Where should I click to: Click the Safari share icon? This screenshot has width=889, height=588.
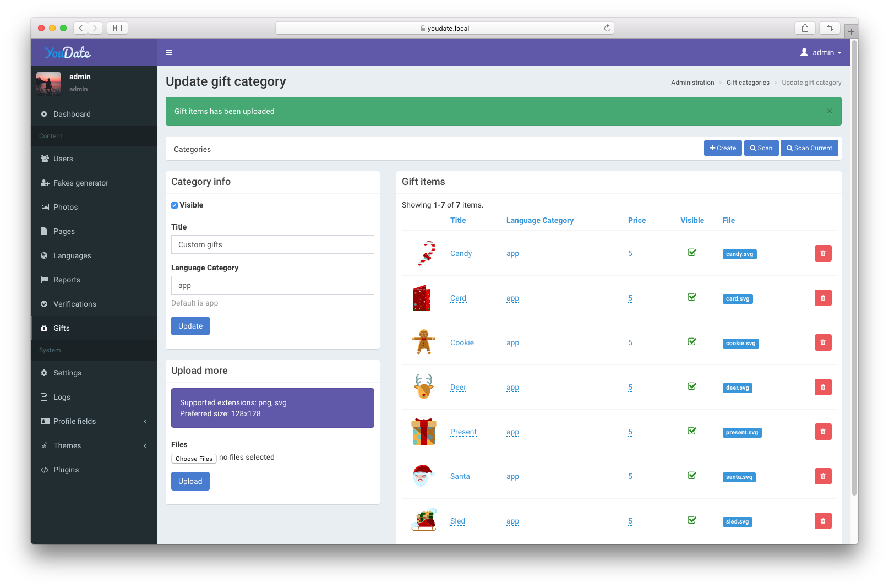(805, 28)
